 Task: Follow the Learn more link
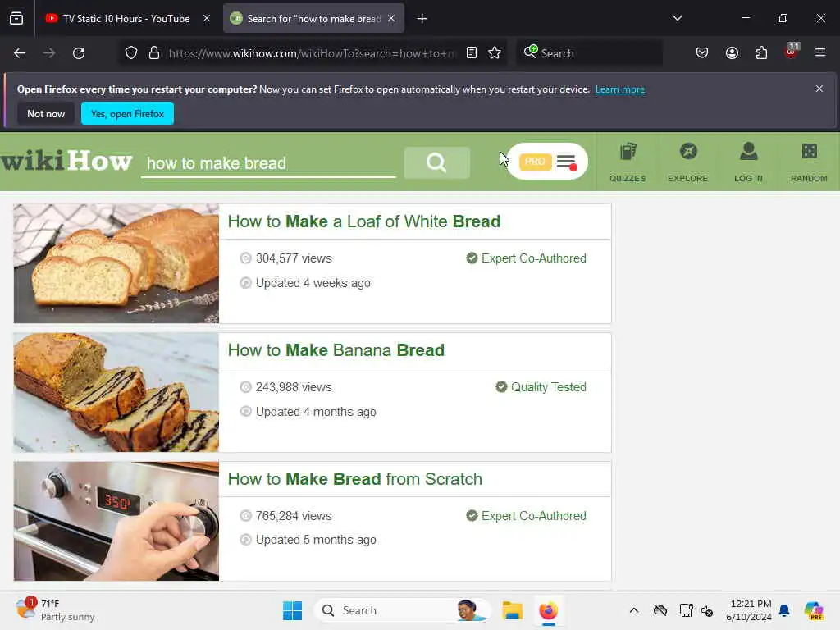point(620,89)
